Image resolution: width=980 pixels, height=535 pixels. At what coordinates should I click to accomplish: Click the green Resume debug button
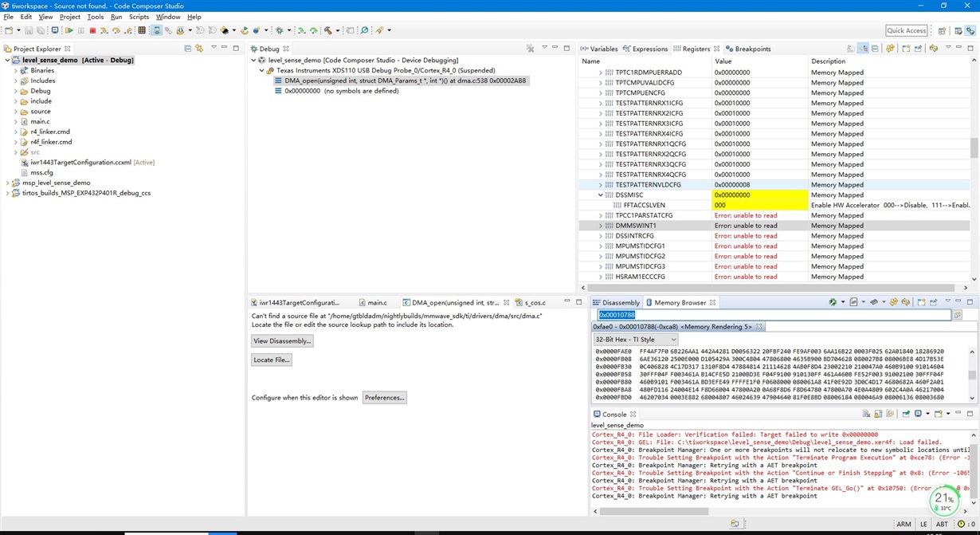point(69,30)
